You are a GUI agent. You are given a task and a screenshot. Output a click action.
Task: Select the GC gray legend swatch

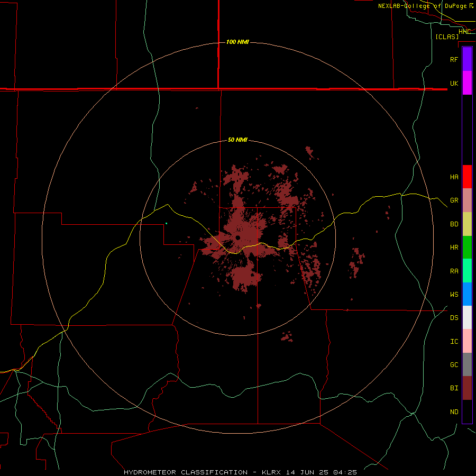pyautogui.click(x=467, y=364)
